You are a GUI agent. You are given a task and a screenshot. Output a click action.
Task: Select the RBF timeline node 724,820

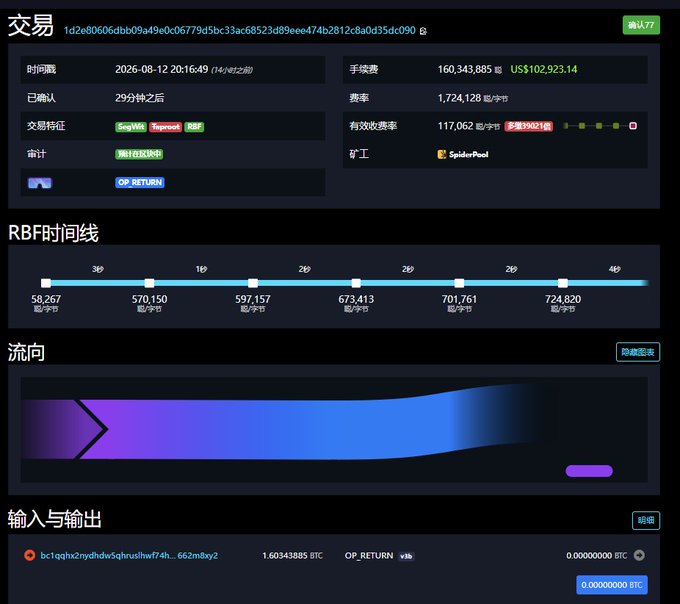click(563, 283)
